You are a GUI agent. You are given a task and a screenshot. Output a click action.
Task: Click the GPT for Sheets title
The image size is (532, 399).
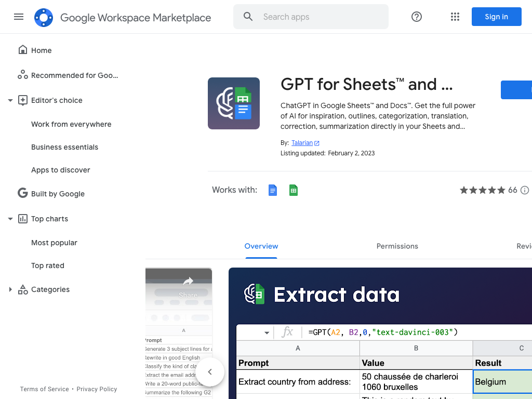pos(366,84)
